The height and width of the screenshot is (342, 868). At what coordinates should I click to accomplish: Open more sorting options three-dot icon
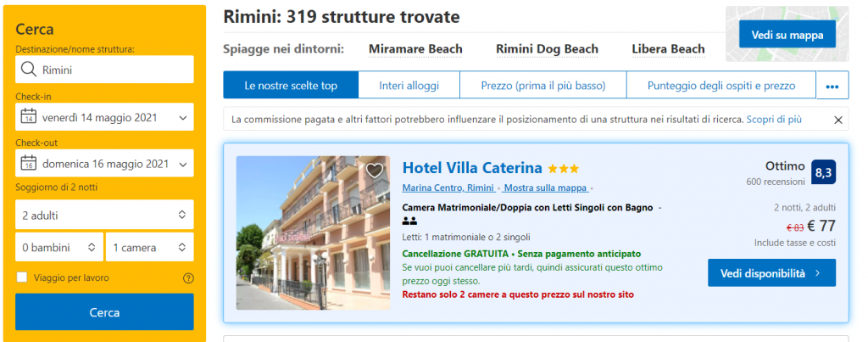click(x=832, y=86)
